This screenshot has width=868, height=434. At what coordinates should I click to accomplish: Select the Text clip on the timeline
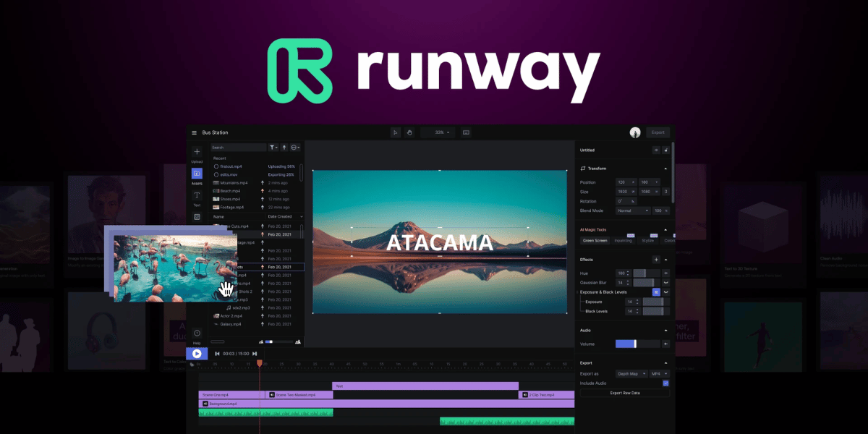coord(425,386)
